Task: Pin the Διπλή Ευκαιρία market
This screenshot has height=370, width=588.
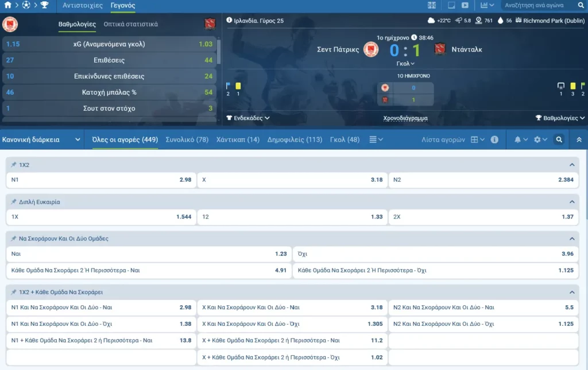Action: 14,202
